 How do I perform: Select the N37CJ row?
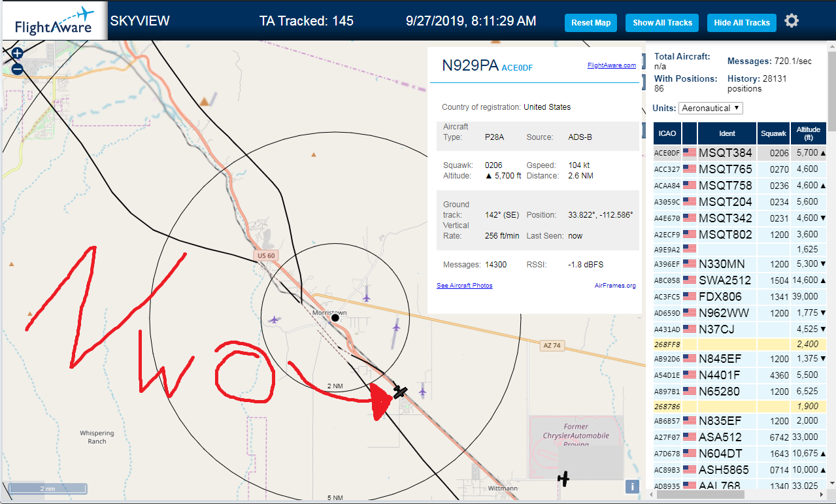point(740,329)
